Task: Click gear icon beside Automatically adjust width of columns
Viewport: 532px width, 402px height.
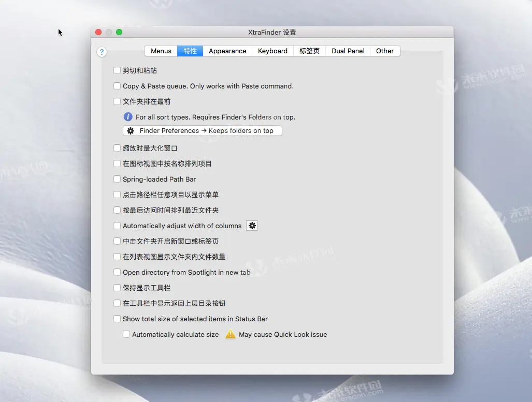Action: (252, 226)
